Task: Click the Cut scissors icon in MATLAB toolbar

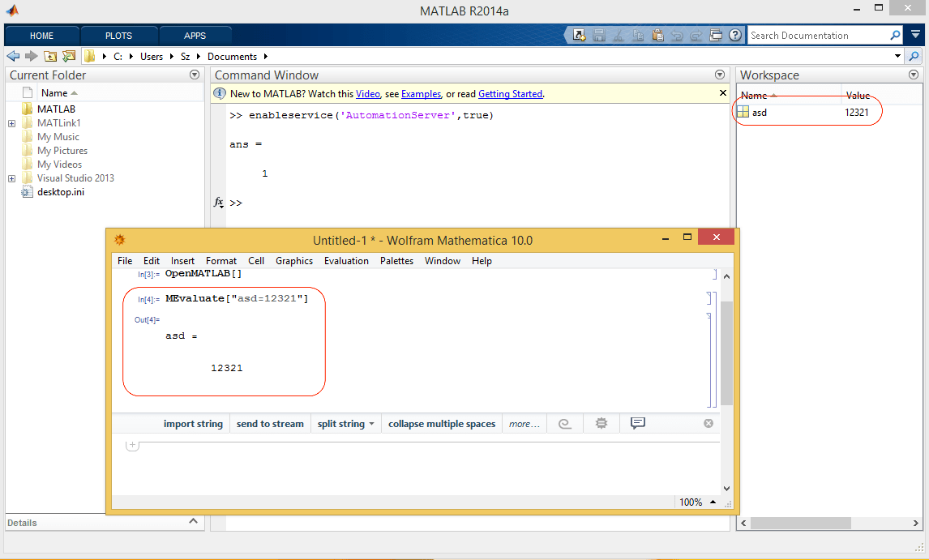Action: pyautogui.click(x=619, y=36)
